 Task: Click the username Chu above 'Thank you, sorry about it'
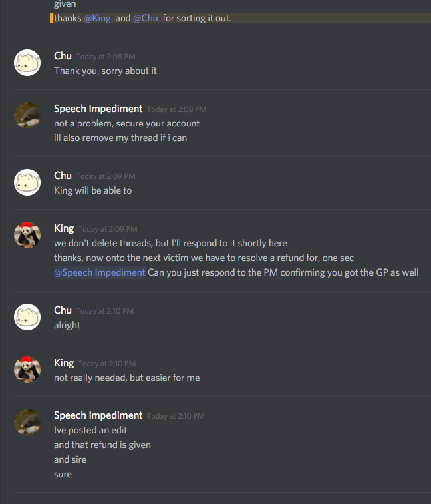click(63, 56)
